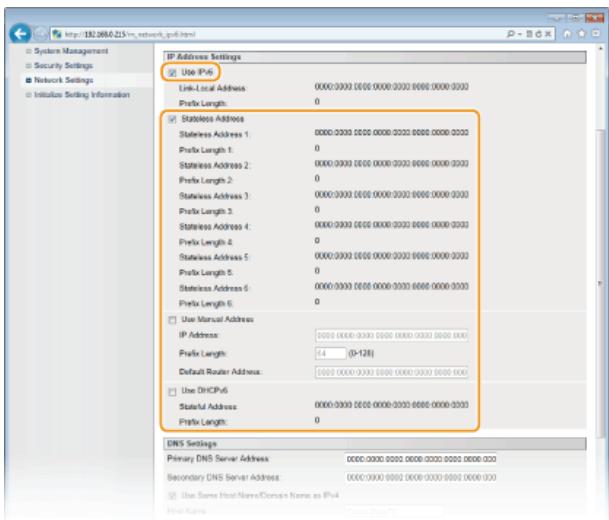Screen dimensions: 609x520
Task: Stop loading with the X icon
Action: click(548, 34)
